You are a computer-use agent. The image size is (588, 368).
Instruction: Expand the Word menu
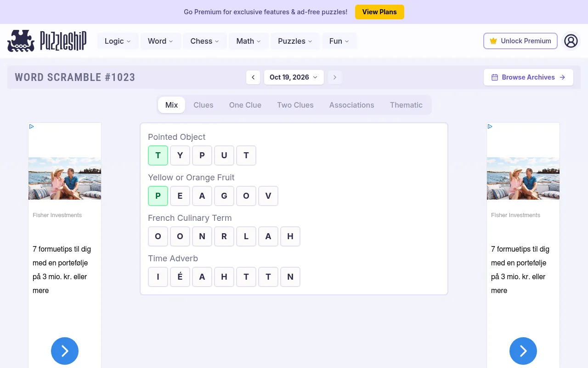[x=160, y=41]
